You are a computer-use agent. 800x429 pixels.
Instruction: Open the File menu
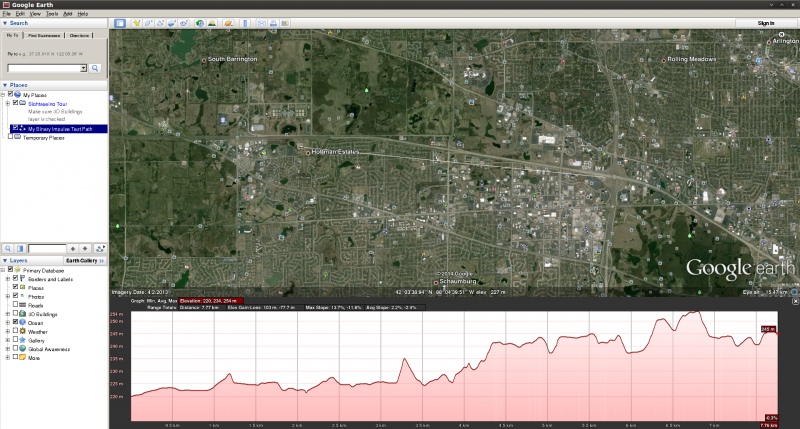pos(7,14)
